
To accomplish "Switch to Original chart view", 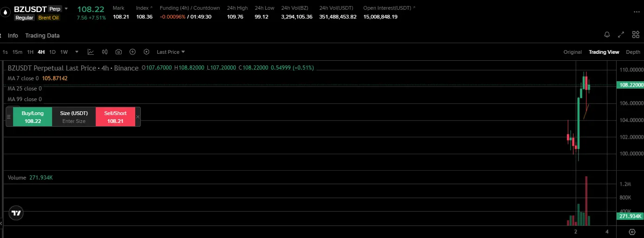I will 572,52.
